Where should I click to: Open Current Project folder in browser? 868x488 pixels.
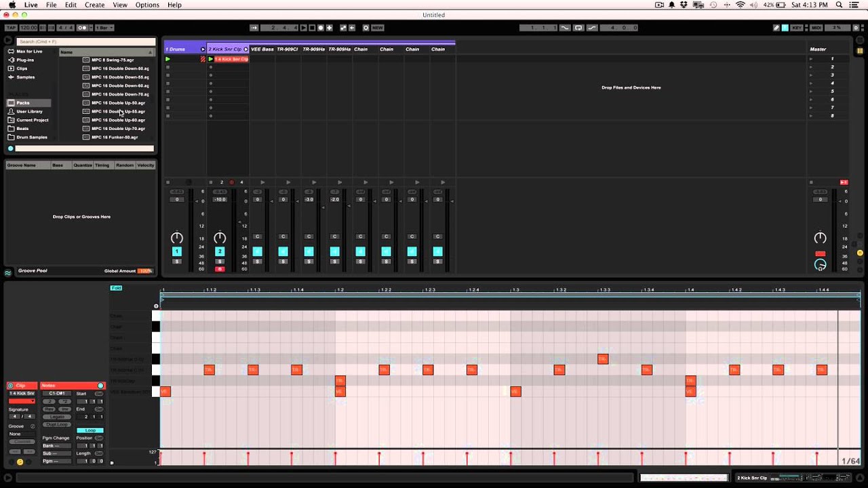[33, 120]
